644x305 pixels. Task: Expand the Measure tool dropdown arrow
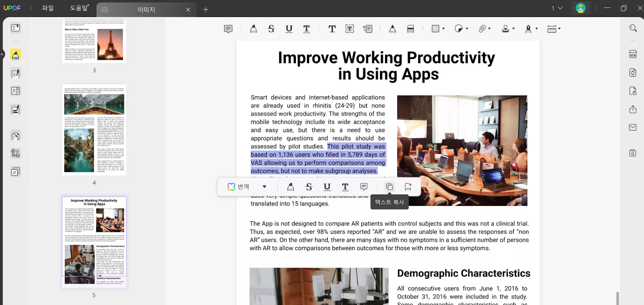(x=559, y=29)
